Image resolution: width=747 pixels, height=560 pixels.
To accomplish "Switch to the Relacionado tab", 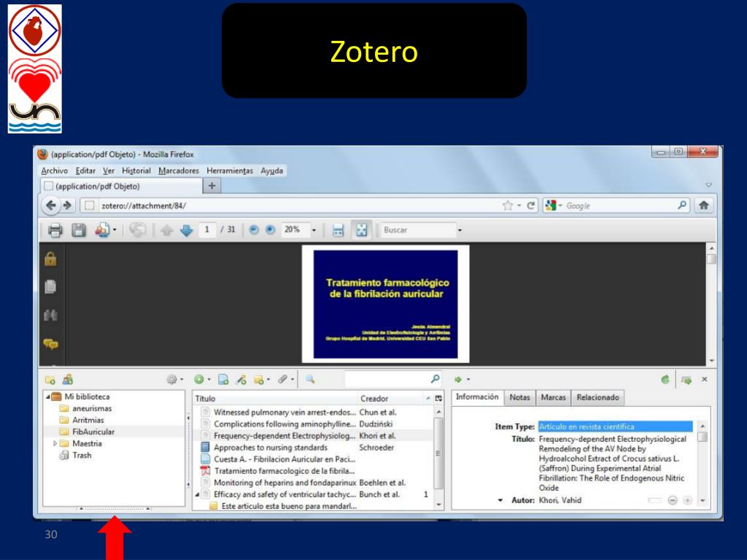I will 597,397.
